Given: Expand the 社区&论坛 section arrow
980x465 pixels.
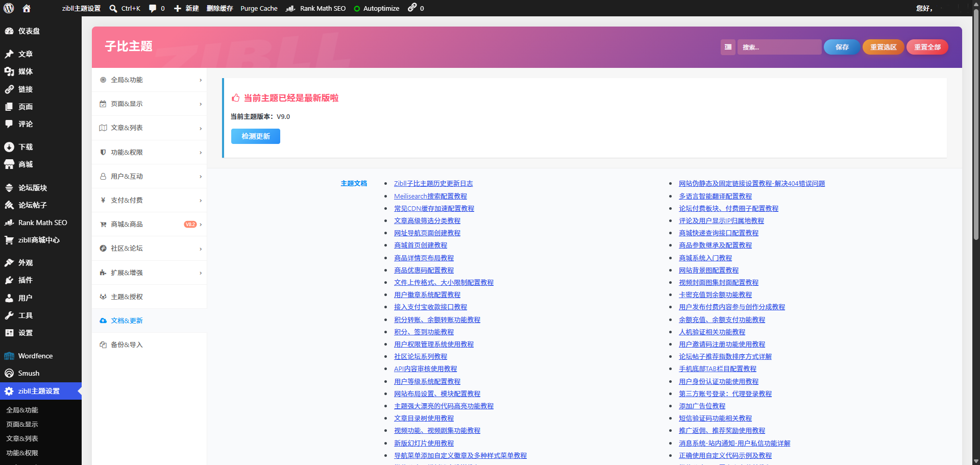Looking at the screenshot, I should 201,249.
